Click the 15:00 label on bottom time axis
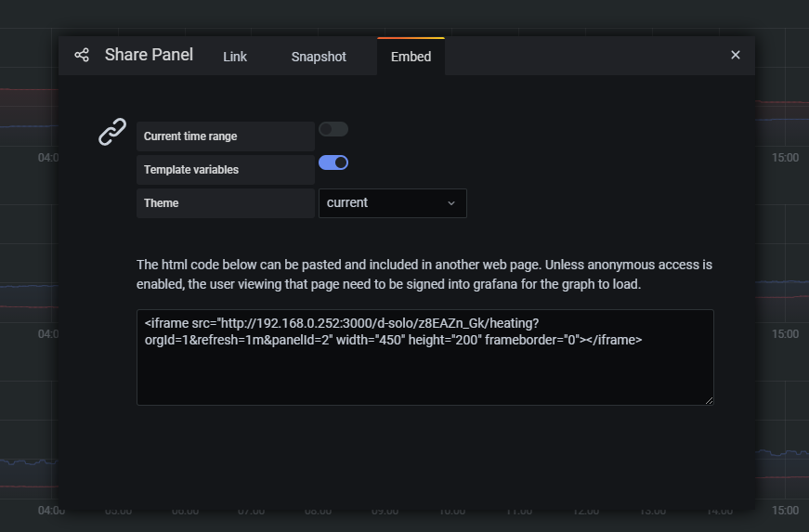Screen dimensions: 809x532 coord(785,511)
